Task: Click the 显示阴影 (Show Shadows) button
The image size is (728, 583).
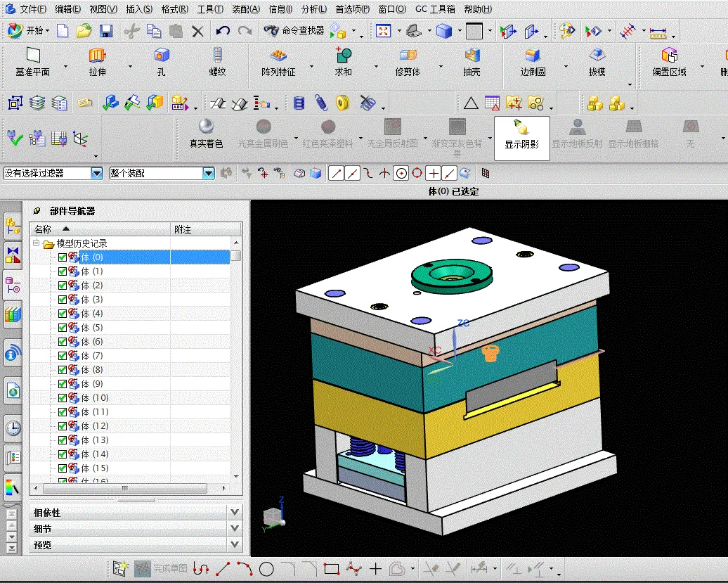Action: [521, 134]
